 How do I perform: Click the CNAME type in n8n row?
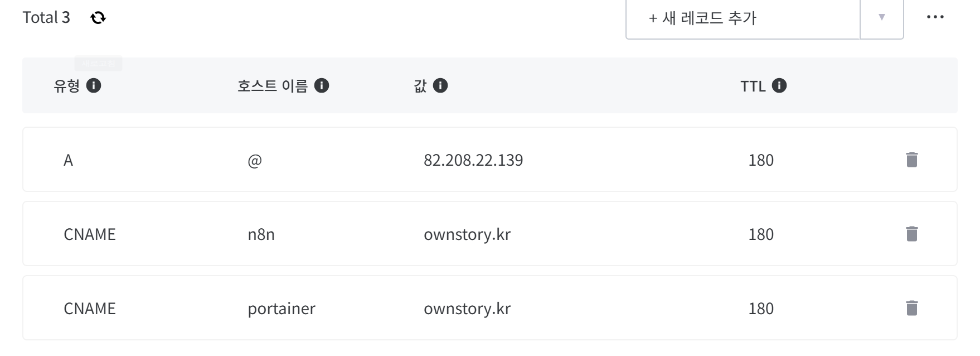click(x=90, y=234)
